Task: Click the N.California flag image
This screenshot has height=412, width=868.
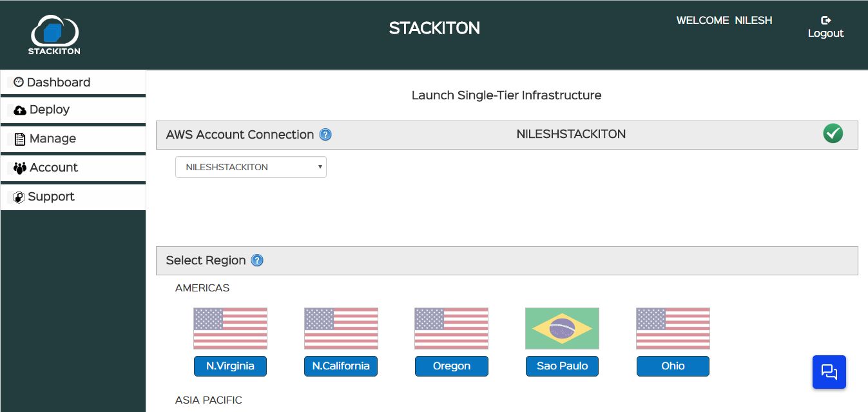Action: click(x=341, y=328)
